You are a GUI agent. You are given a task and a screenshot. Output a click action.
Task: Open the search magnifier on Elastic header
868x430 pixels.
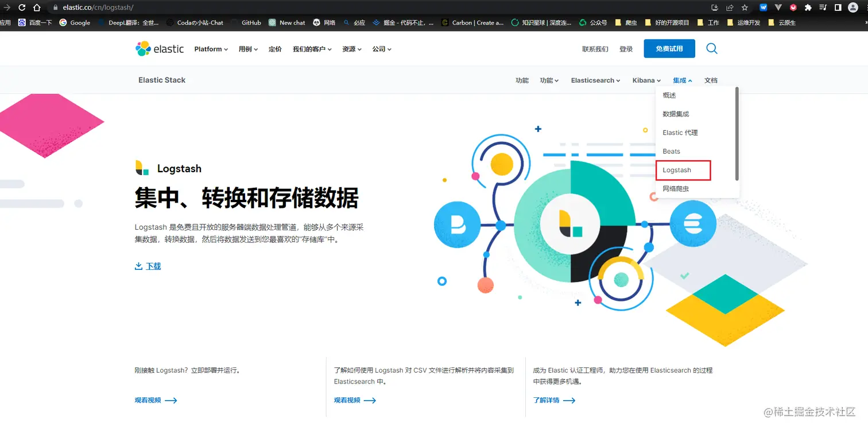712,49
